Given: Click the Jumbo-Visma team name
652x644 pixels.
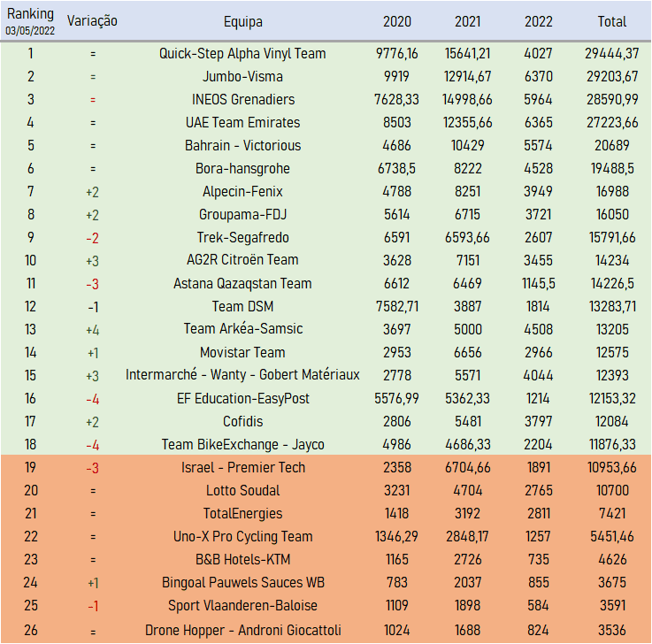Looking at the screenshot, I should (242, 76).
